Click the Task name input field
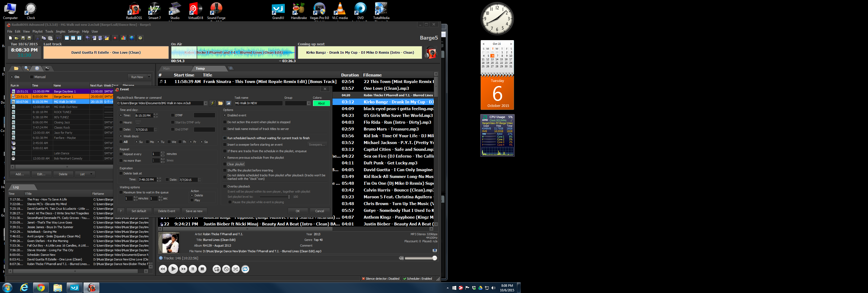868x293 pixels. click(259, 103)
